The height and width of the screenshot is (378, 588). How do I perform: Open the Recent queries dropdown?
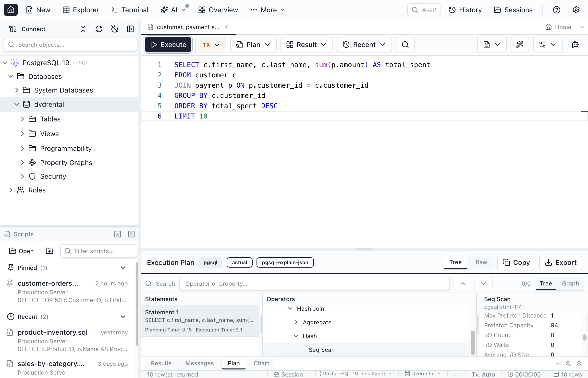click(x=364, y=45)
